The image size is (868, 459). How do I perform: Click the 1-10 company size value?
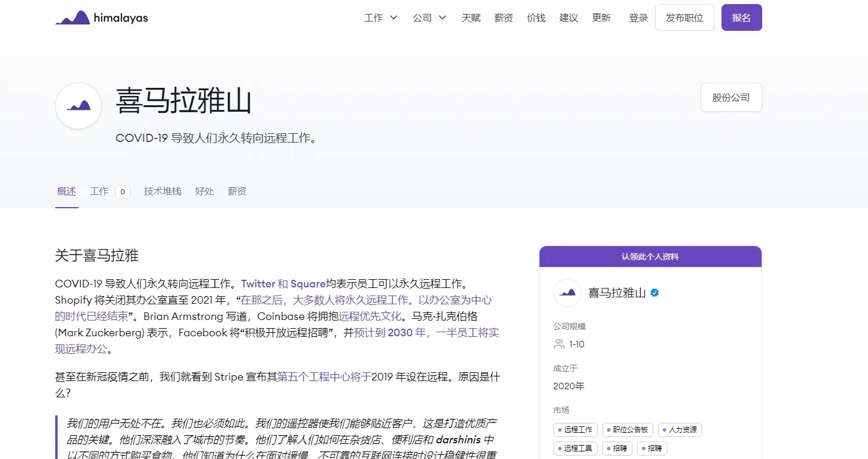coord(577,344)
